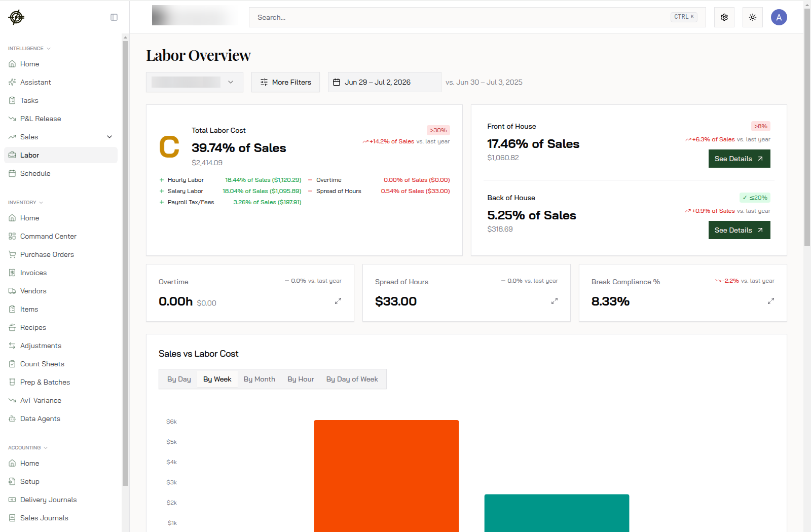The height and width of the screenshot is (532, 811).
Task: Click the orange sales bar in chart
Action: [x=386, y=476]
